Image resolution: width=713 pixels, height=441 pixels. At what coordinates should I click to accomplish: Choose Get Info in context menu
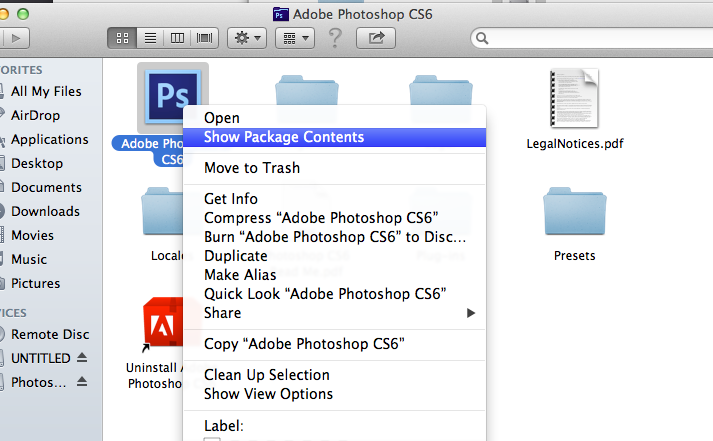335,199
